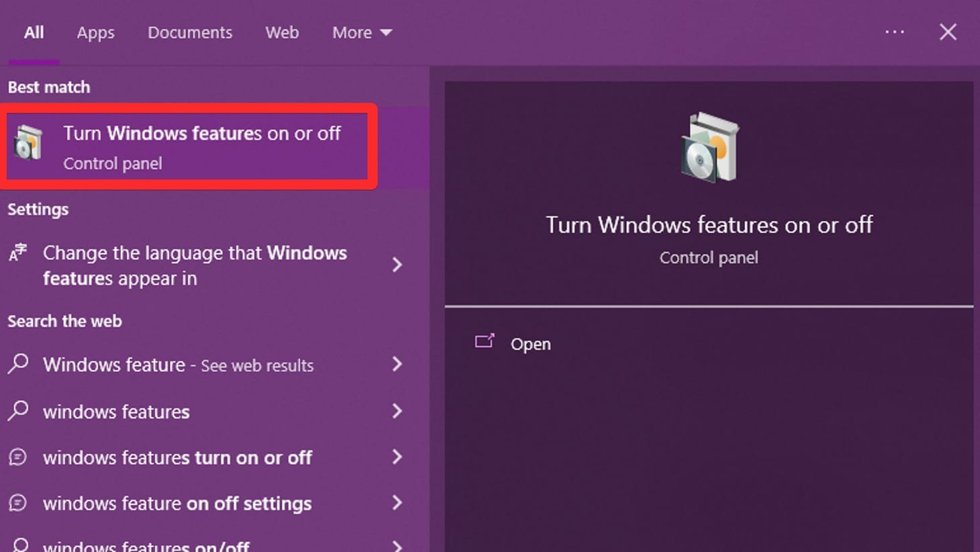
Task: Switch to the Apps tab
Action: [95, 32]
